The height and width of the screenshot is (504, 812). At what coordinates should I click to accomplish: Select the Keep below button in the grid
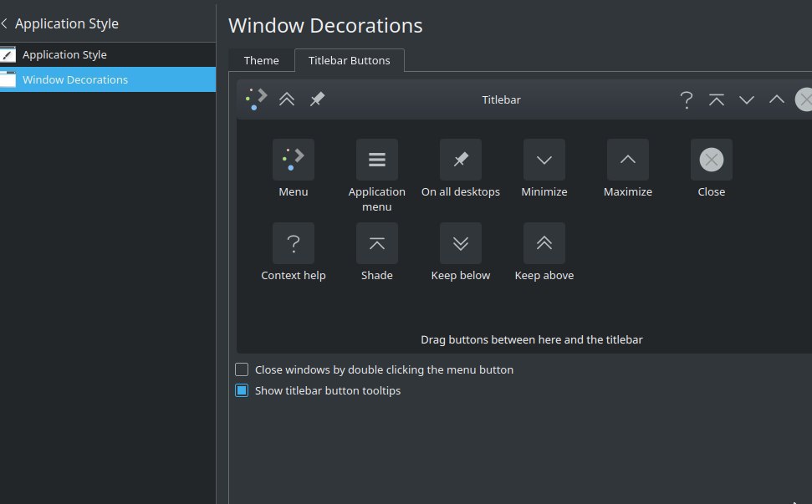[x=461, y=243]
